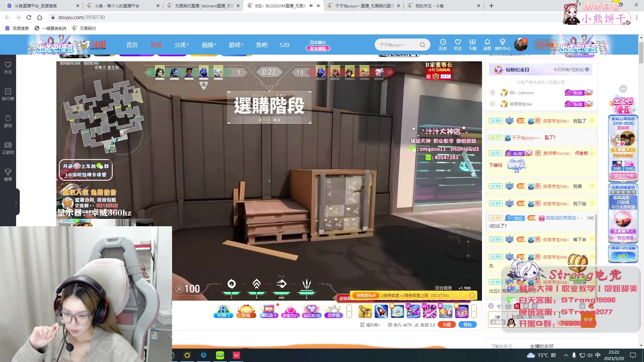Select the golden spaceship gift
Viewport: 644px width, 362px height.
pyautogui.click(x=365, y=311)
